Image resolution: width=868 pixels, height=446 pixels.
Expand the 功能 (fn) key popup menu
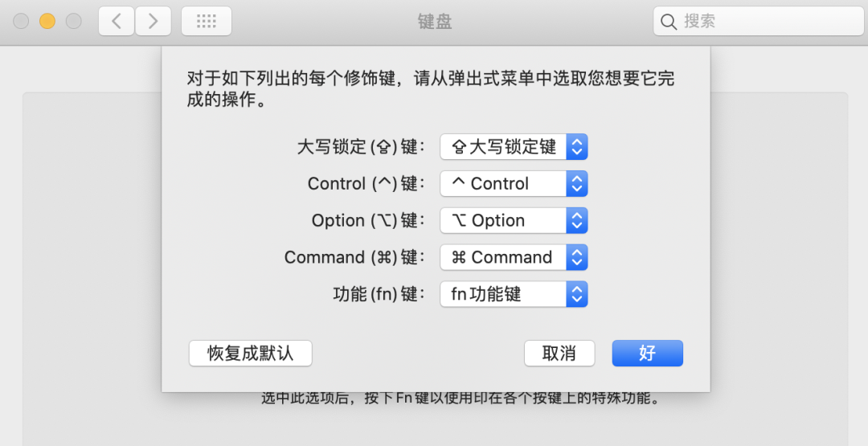[x=504, y=295]
